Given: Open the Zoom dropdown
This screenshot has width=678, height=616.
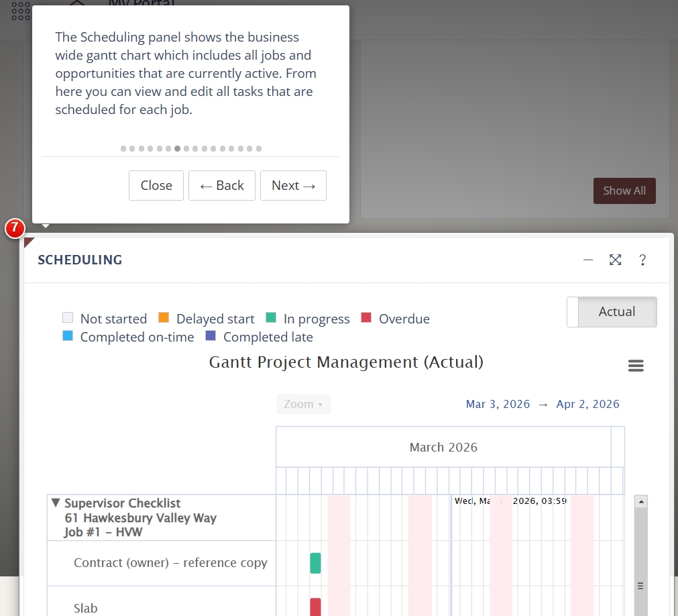Looking at the screenshot, I should tap(303, 404).
